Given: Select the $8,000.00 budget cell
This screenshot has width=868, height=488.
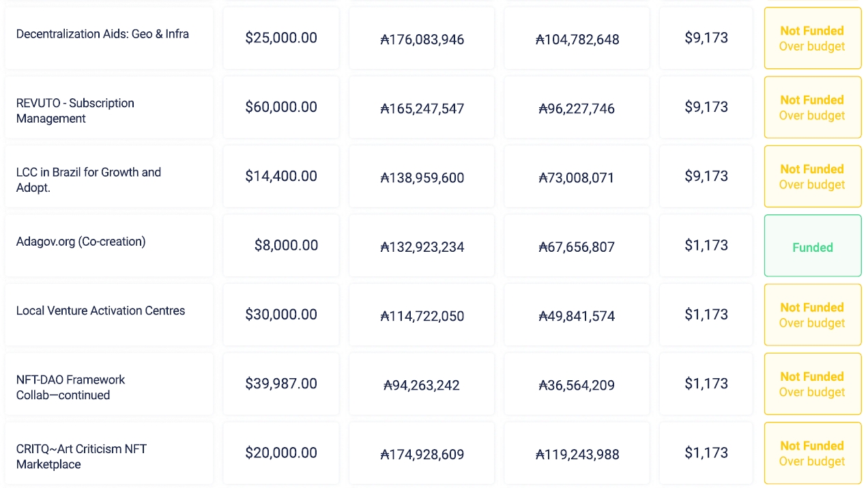Looking at the screenshot, I should tap(286, 246).
